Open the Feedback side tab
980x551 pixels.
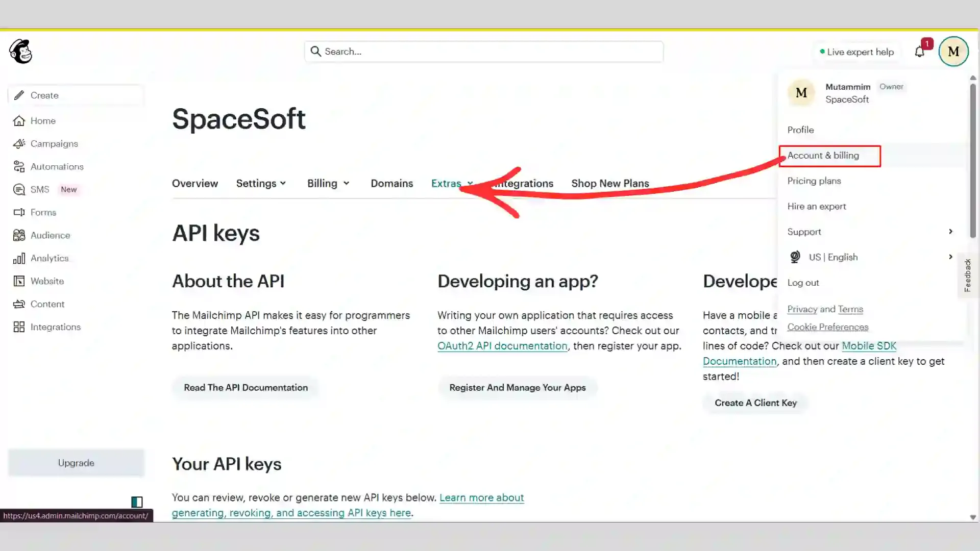[x=967, y=275]
